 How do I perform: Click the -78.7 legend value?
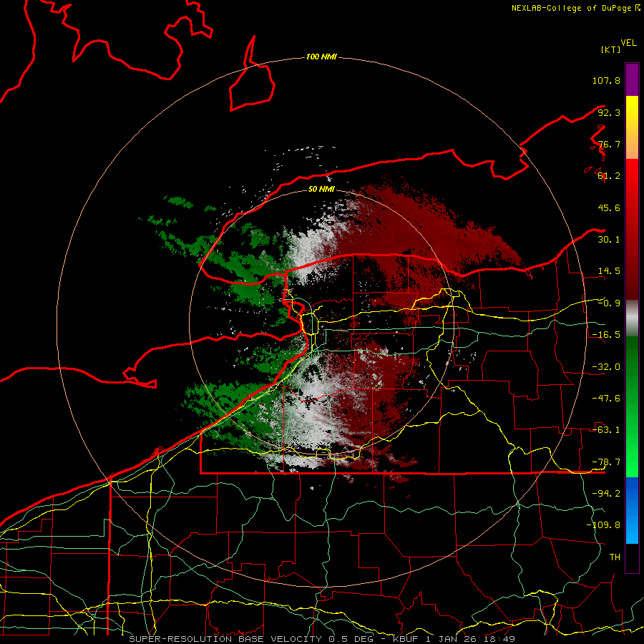(606, 462)
